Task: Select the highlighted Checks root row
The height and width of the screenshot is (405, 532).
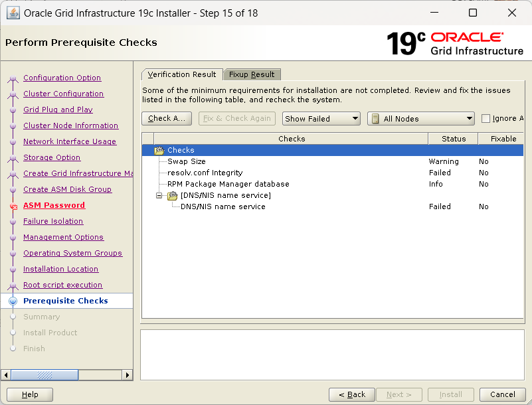Action: click(x=333, y=150)
